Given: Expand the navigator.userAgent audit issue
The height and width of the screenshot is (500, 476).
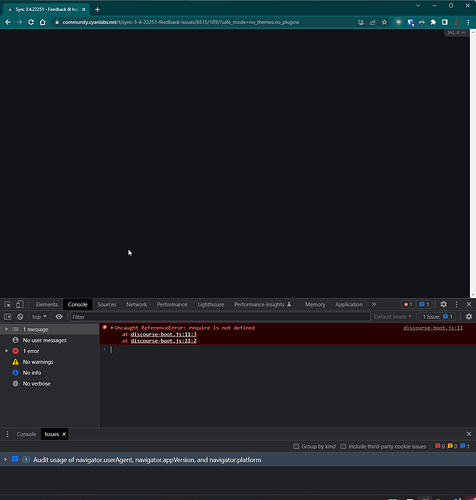Looking at the screenshot, I should click(5, 460).
